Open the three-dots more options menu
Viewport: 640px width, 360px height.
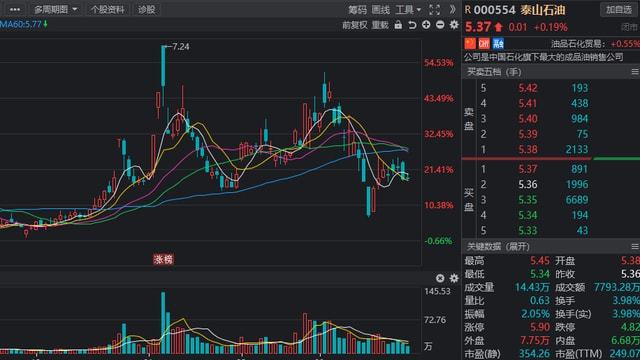tap(15, 9)
